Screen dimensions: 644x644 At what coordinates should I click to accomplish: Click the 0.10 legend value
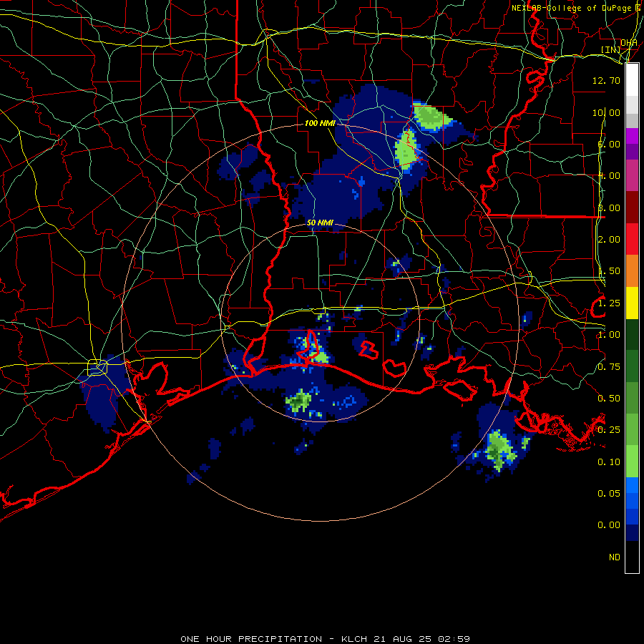[x=609, y=462]
